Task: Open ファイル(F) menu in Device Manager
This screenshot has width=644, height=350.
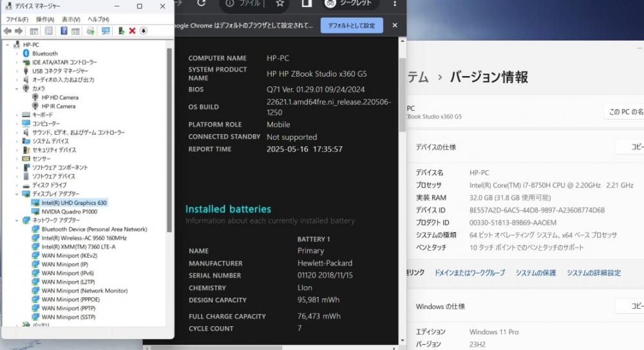Action: click(17, 19)
